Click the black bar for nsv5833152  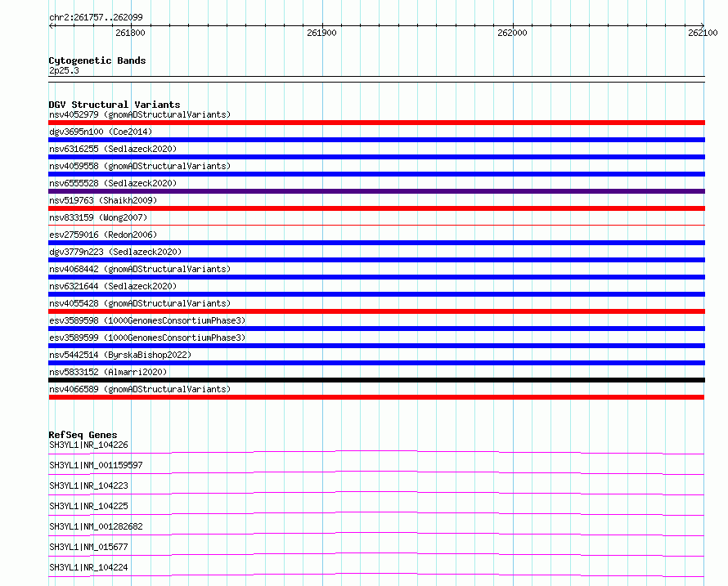(376, 380)
